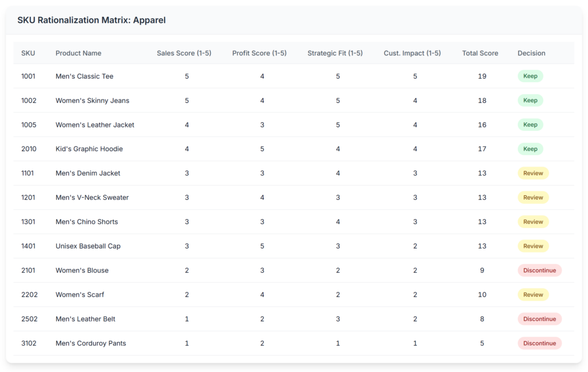Click the Keep badge for Women's Leather Jacket
This screenshot has height=372, width=588.
(x=530, y=125)
